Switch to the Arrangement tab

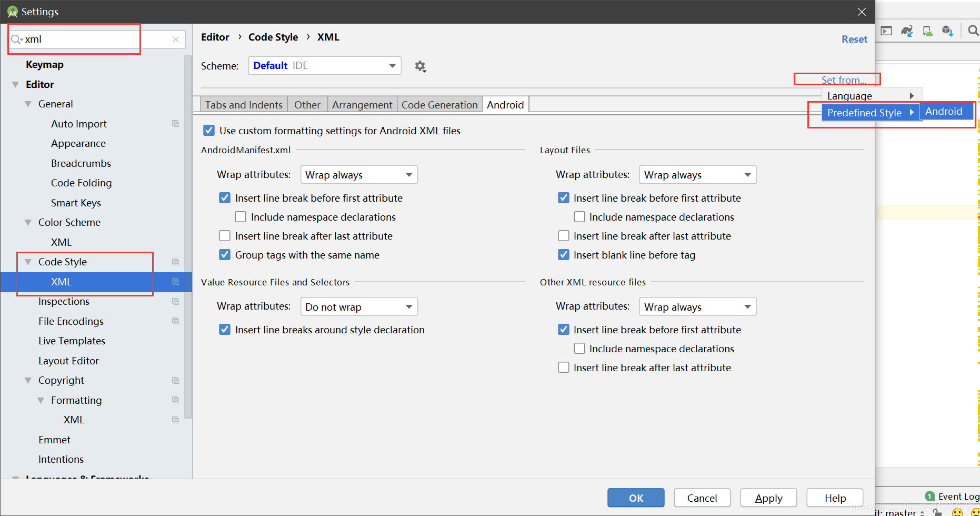click(362, 105)
